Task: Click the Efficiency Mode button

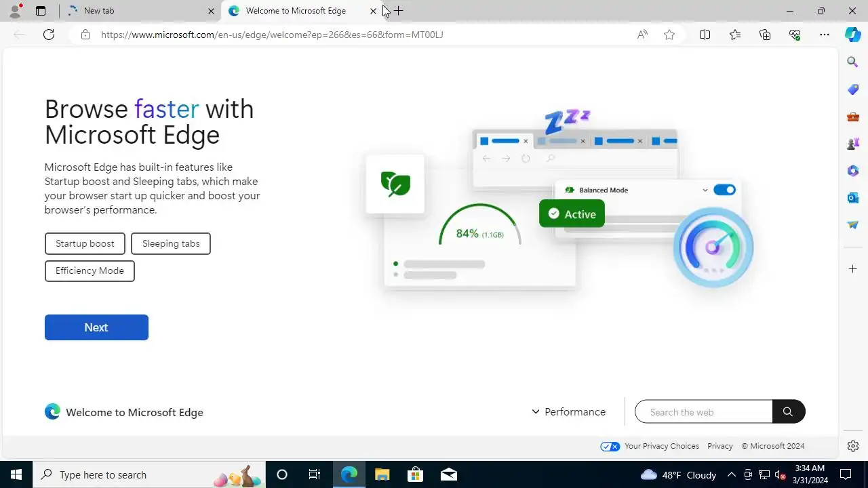Action: click(90, 270)
